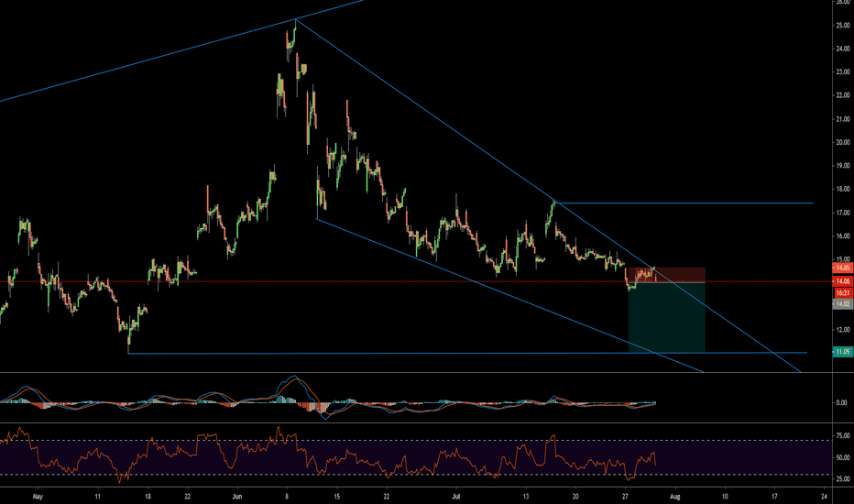Click the 16.00 price axis label
Image resolution: width=854 pixels, height=504 pixels.
pyautogui.click(x=843, y=236)
